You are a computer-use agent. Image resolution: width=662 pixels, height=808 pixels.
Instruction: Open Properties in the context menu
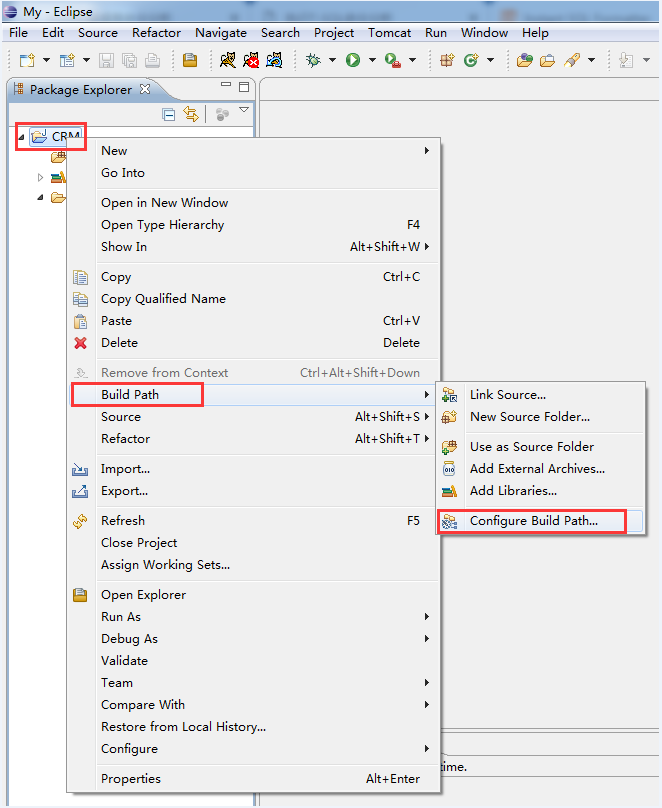coord(254,779)
